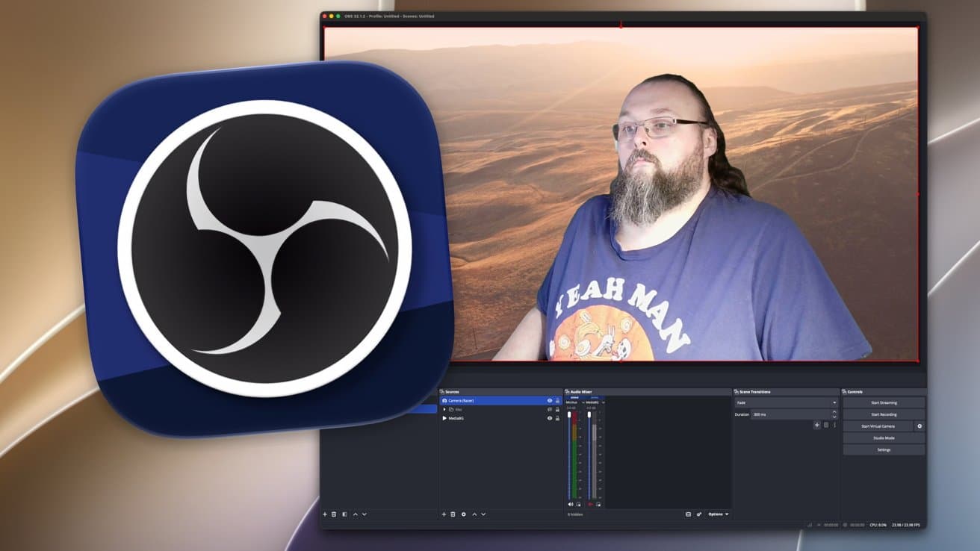Click the camera icon on Camera (Razer) row

[x=444, y=401]
